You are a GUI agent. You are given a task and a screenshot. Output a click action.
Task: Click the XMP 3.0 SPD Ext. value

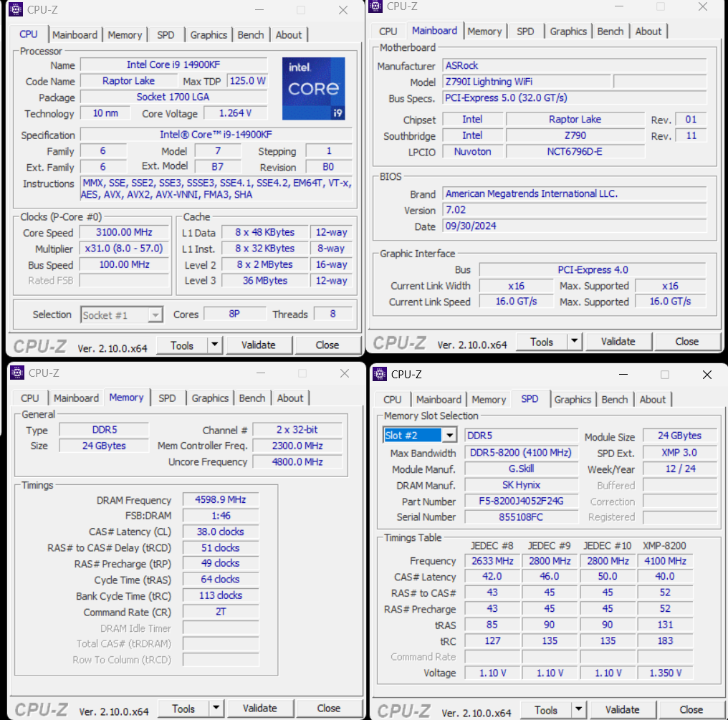[680, 453]
